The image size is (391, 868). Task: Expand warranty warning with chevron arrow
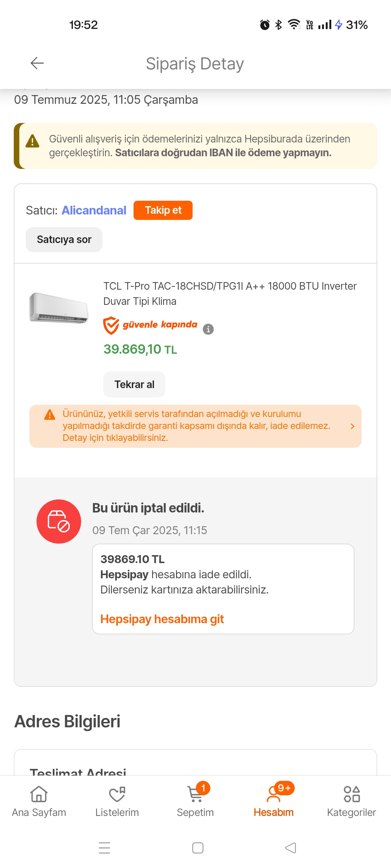pos(352,426)
